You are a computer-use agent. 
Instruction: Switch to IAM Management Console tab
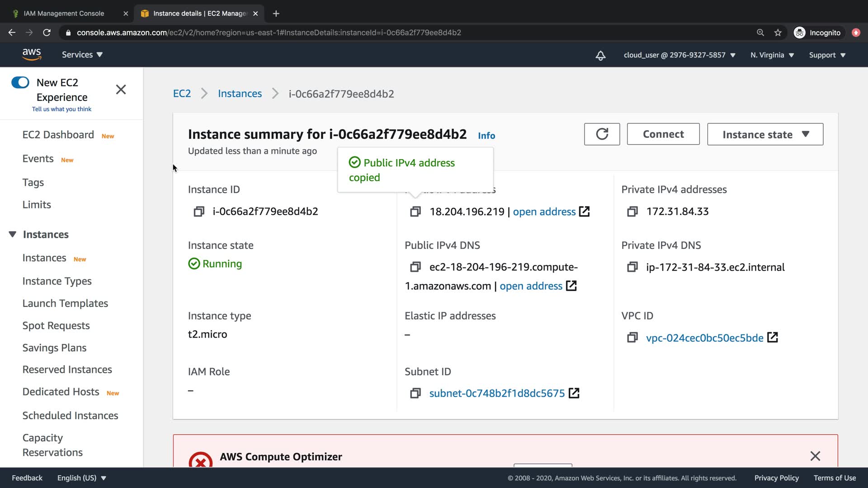(64, 14)
